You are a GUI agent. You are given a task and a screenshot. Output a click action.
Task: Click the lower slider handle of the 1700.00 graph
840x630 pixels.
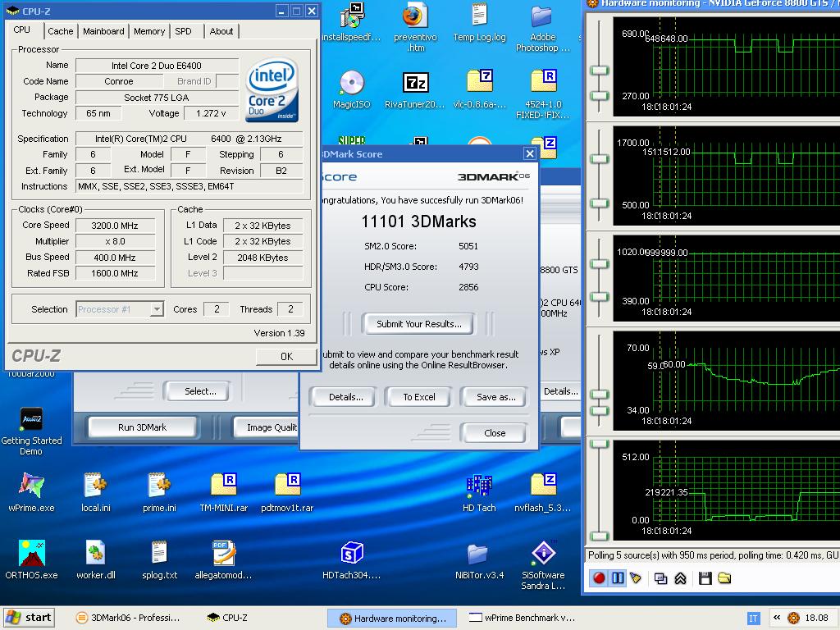(600, 203)
